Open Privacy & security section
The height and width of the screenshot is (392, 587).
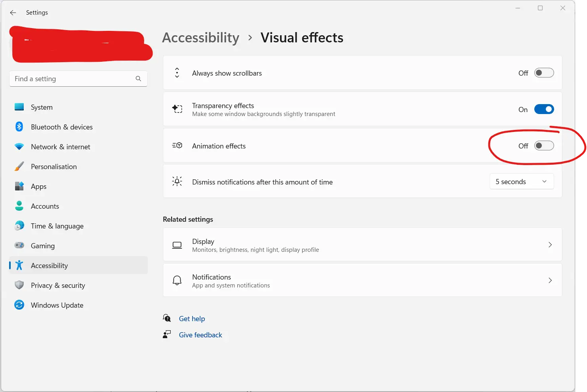(78, 285)
